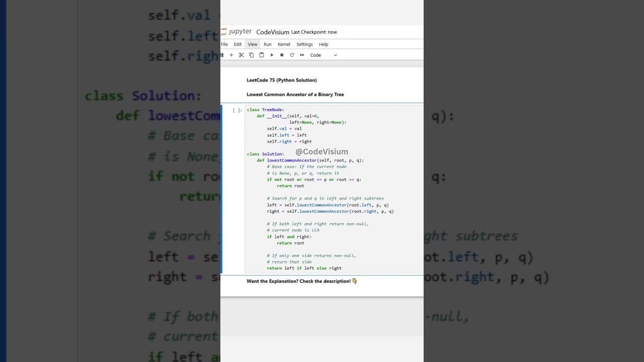
Task: Restart the kernel with the refresh icon
Action: [292, 55]
